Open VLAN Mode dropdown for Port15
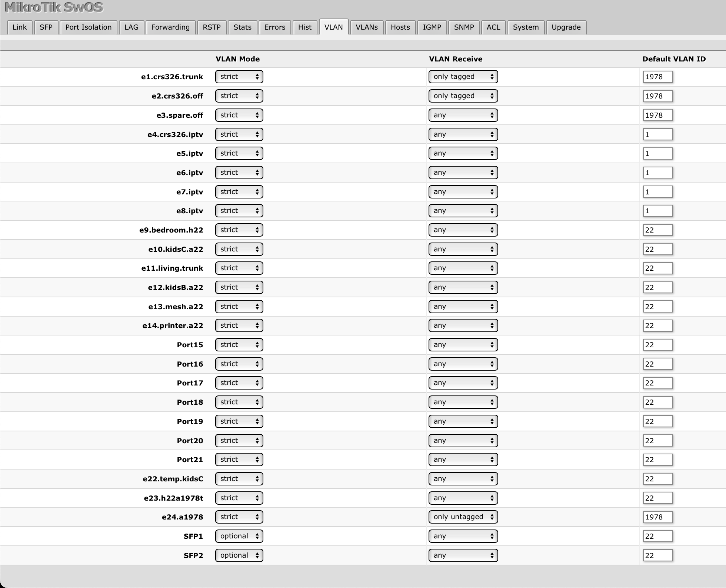Image resolution: width=726 pixels, height=588 pixels. 239,345
